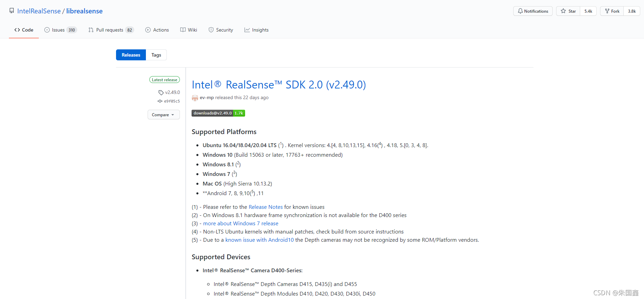
Task: Open the more about Windows 7 release link
Action: [x=241, y=223]
